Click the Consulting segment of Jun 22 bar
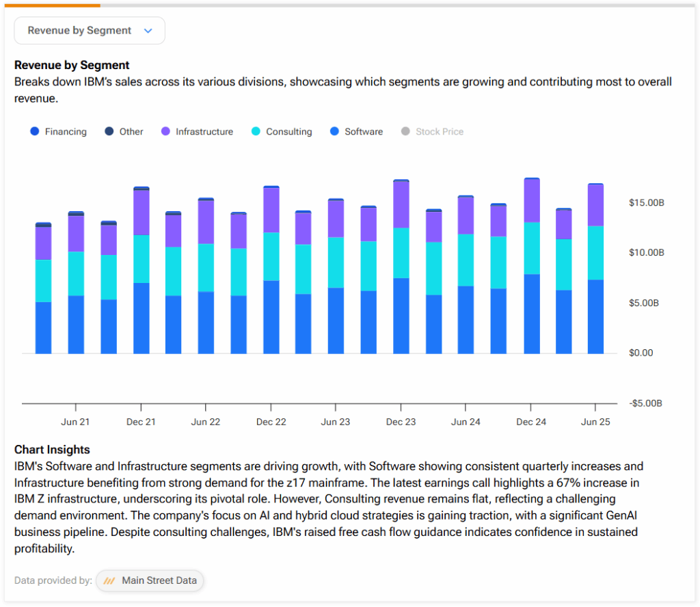700x607 pixels. pyautogui.click(x=206, y=267)
